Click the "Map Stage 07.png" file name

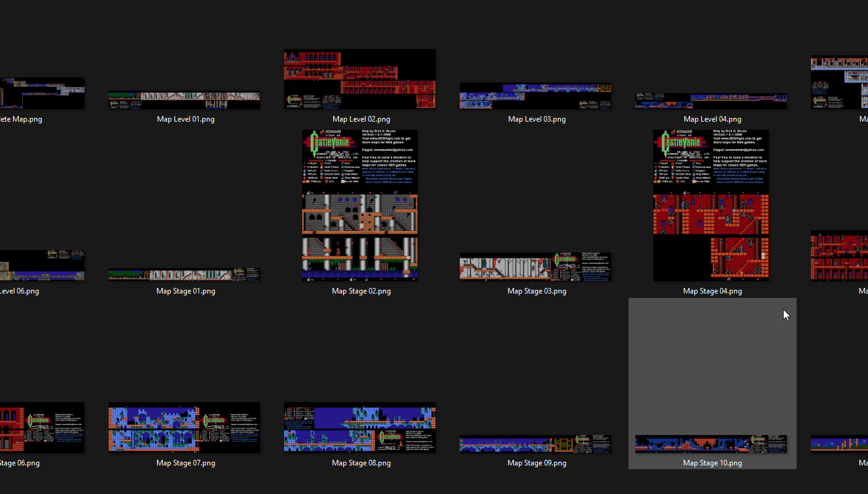coord(186,463)
